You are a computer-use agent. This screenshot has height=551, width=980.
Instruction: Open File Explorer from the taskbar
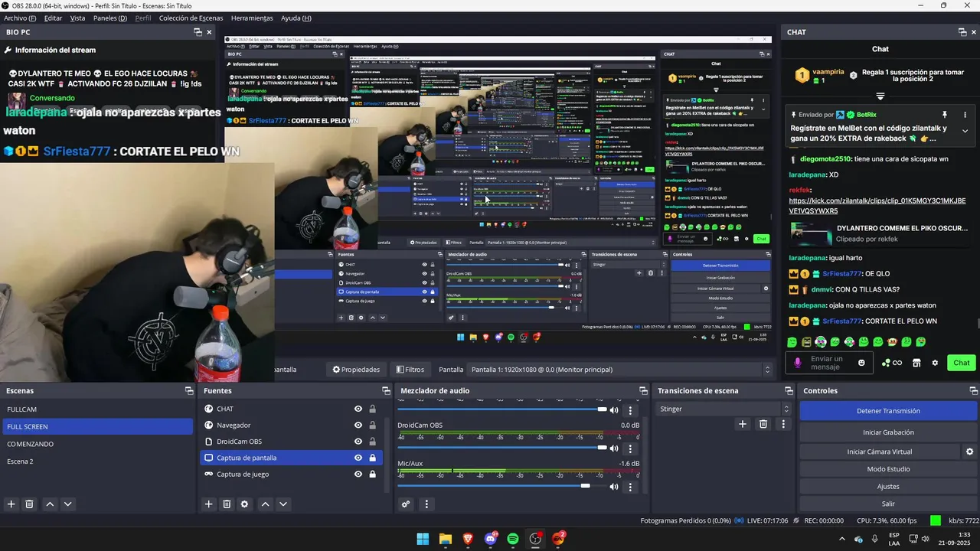445,539
